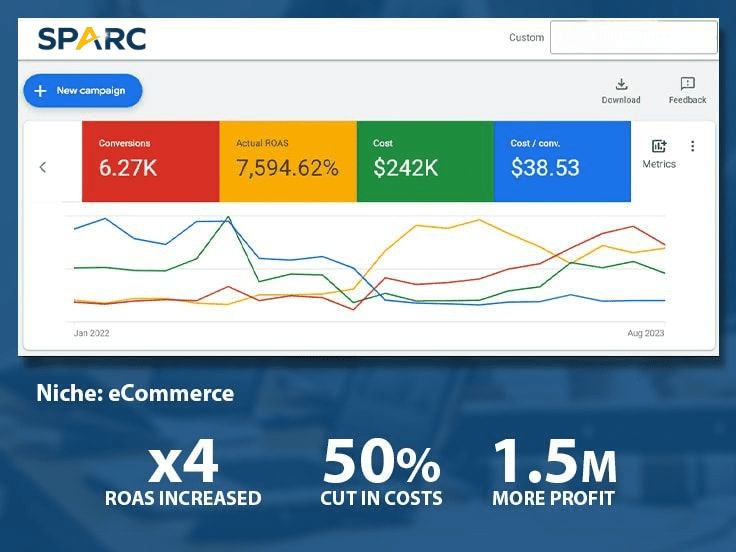Viewport: 736px width, 552px height.
Task: Click the SPARC logo
Action: click(x=91, y=38)
